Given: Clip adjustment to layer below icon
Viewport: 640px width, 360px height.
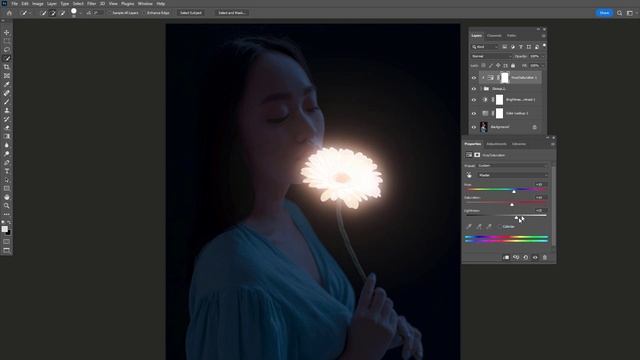Looking at the screenshot, I should [506, 258].
